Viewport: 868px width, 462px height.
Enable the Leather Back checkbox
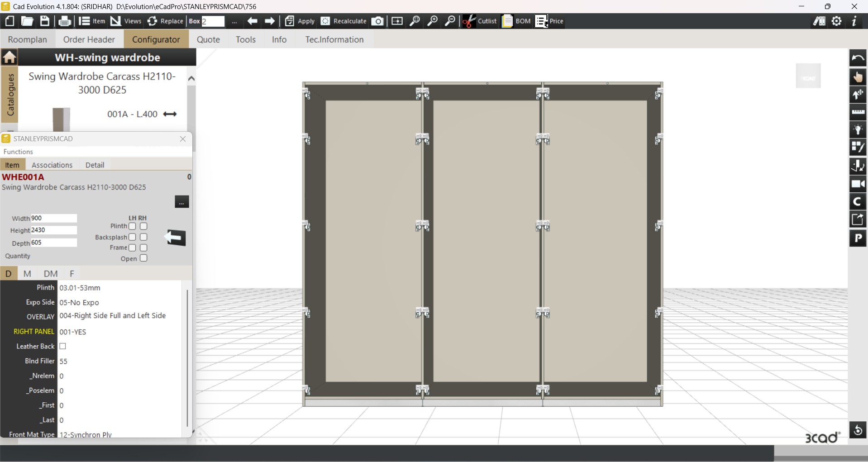(63, 346)
